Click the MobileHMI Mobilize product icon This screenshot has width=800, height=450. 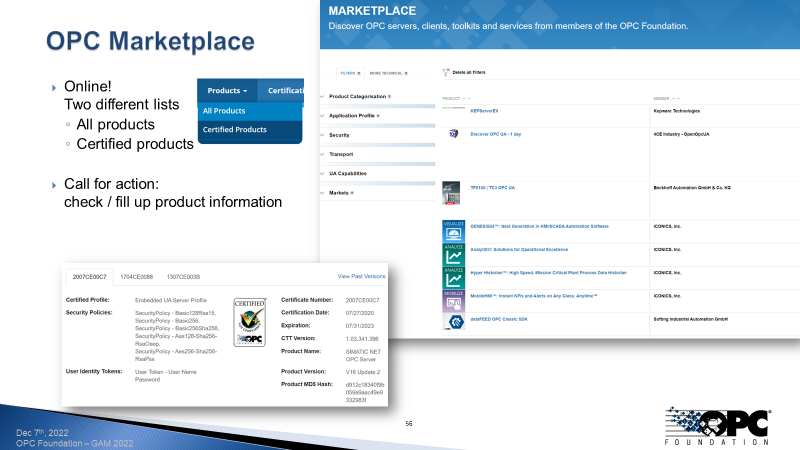tap(454, 301)
